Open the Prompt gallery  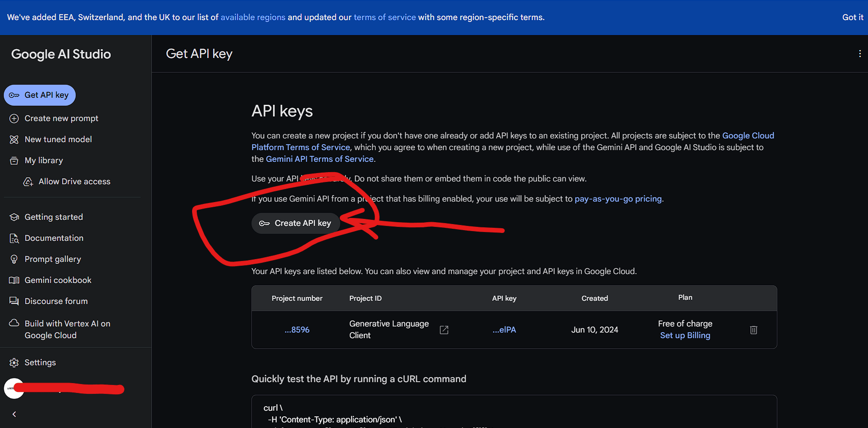click(53, 259)
